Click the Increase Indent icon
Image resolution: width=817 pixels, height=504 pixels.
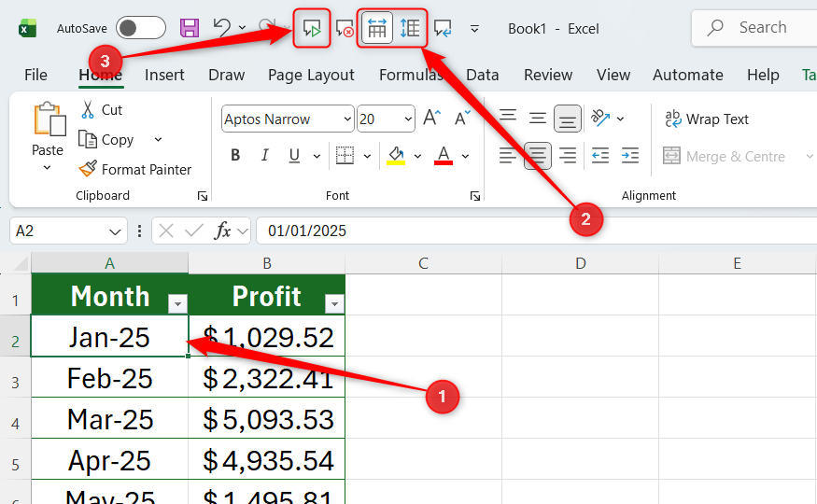pos(630,155)
